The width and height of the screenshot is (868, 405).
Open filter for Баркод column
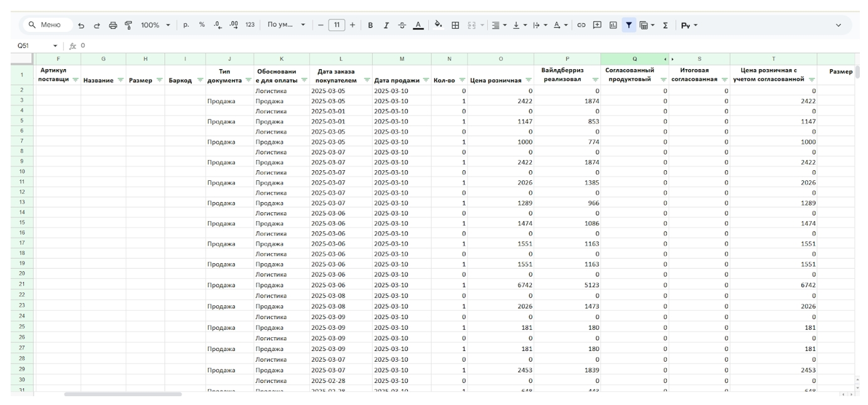(x=200, y=80)
